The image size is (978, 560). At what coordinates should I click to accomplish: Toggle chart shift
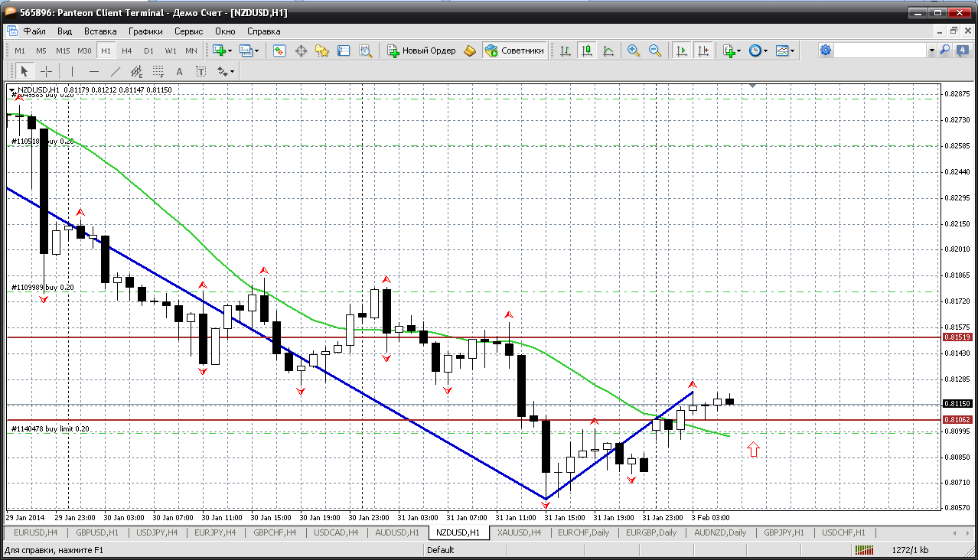[x=703, y=50]
